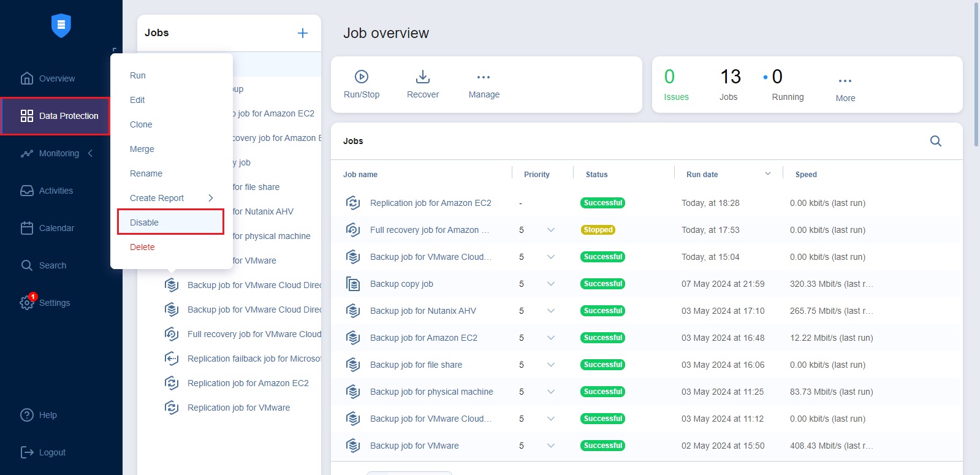Image resolution: width=980 pixels, height=475 pixels.
Task: Choose Delete from the context menu
Action: click(x=142, y=247)
